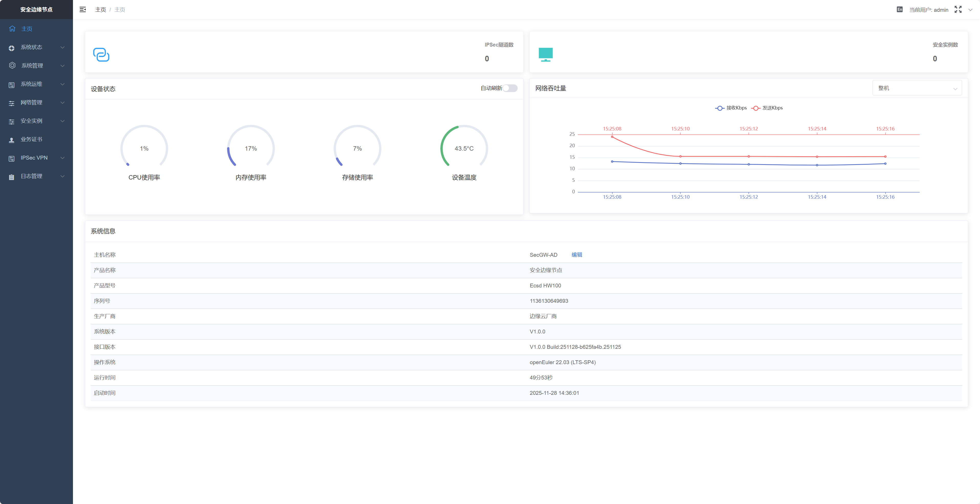Click the language switch En icon
This screenshot has height=504, width=980.
[899, 9]
